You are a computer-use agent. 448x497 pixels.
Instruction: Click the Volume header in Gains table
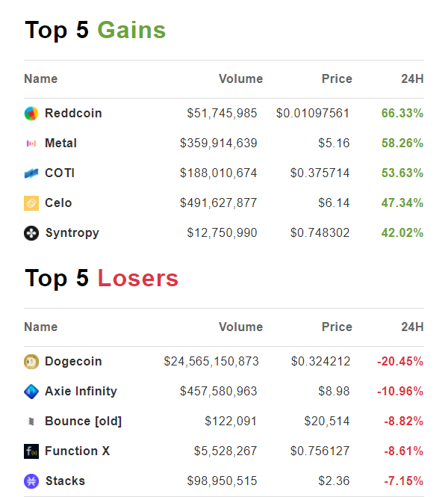click(241, 79)
